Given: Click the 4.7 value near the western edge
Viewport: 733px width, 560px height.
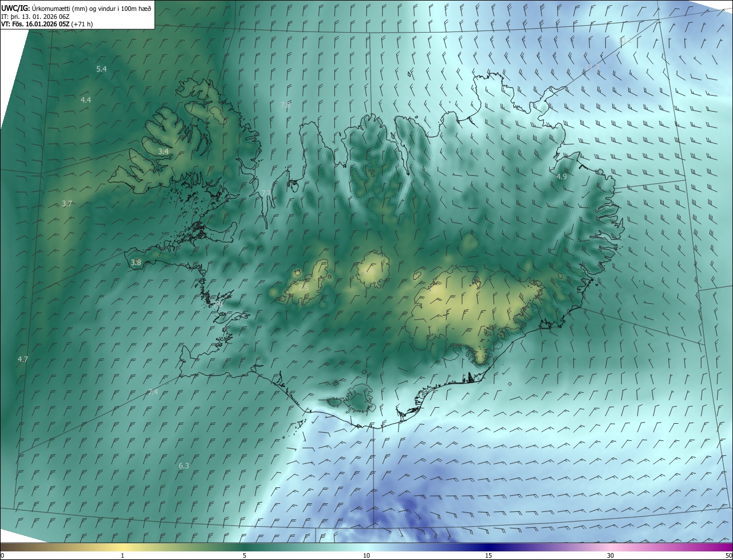Looking at the screenshot, I should [23, 359].
